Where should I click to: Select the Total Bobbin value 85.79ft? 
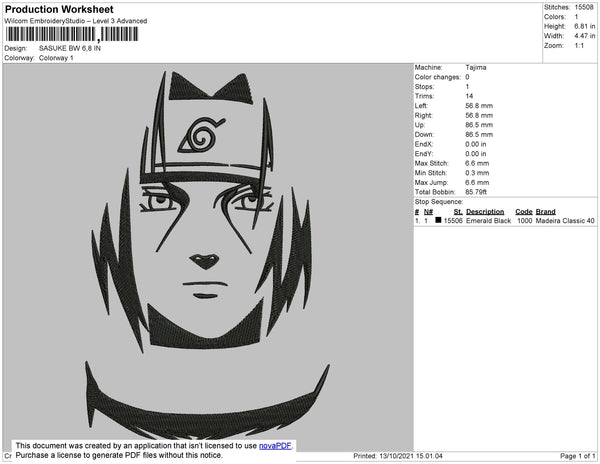(476, 192)
